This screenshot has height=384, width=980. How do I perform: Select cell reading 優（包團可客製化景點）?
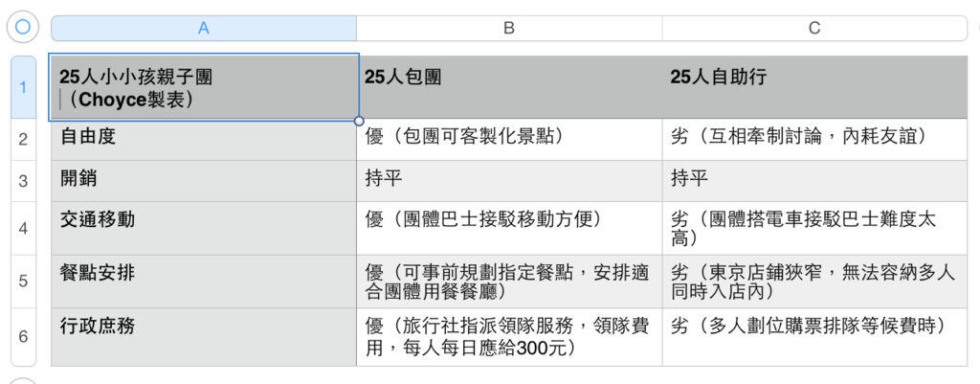tap(509, 138)
